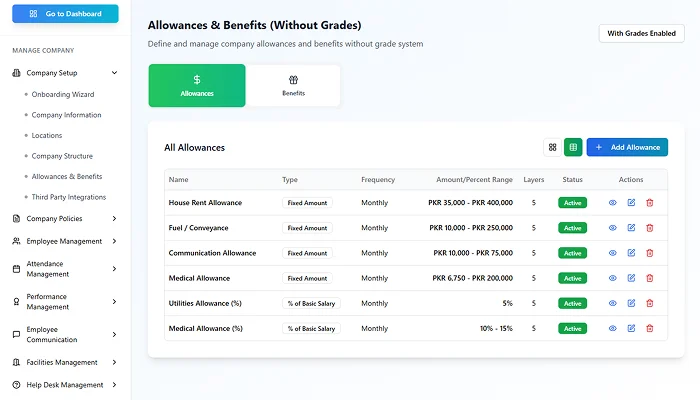This screenshot has height=400, width=700.
Task: View House Rent Allowance details eye icon
Action: point(613,203)
